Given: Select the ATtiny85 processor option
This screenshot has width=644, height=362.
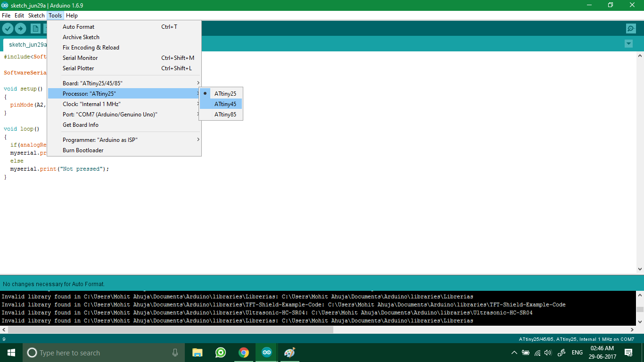Looking at the screenshot, I should point(221,115).
